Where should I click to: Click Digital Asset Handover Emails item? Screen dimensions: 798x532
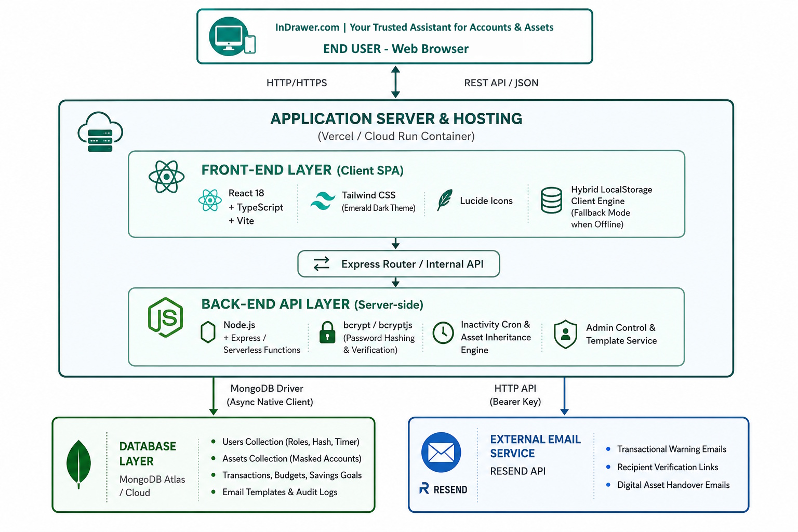coord(673,485)
